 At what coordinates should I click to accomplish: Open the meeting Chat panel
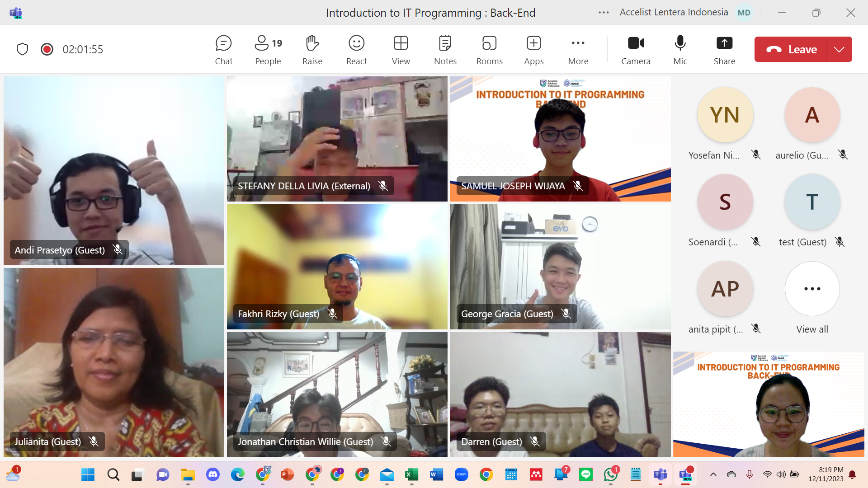tap(223, 49)
